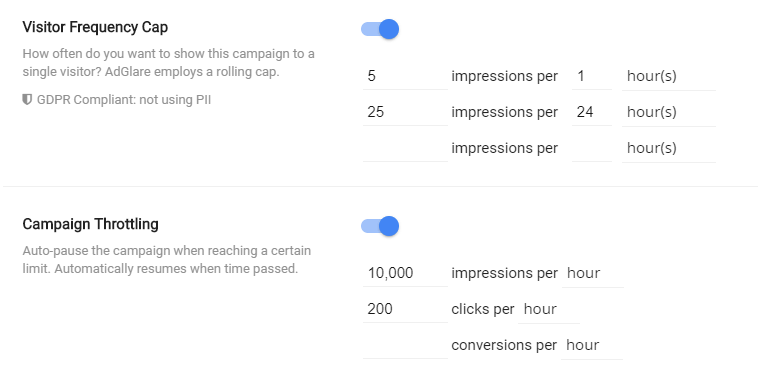Click the clicks limit field containing 200
The width and height of the screenshot is (758, 375).
click(x=405, y=309)
